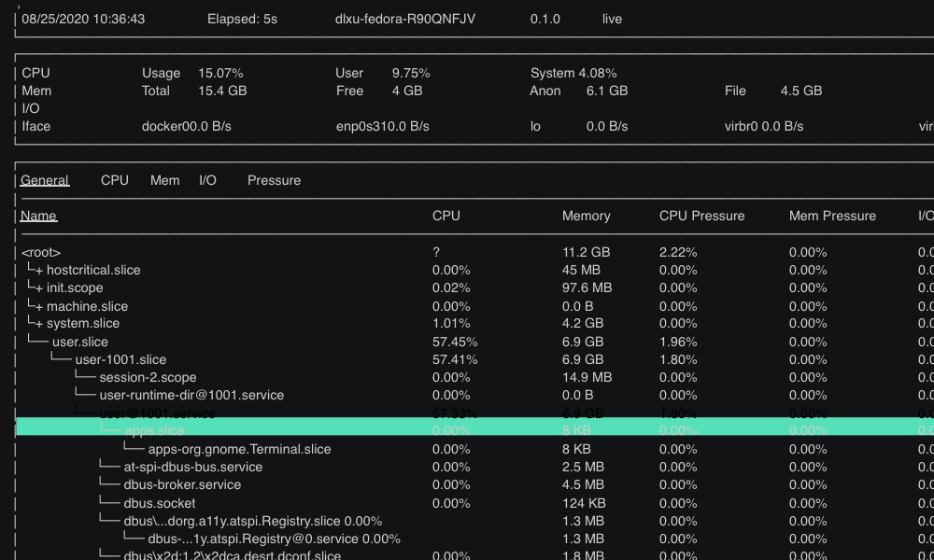Switch to the Mem tab

point(164,180)
